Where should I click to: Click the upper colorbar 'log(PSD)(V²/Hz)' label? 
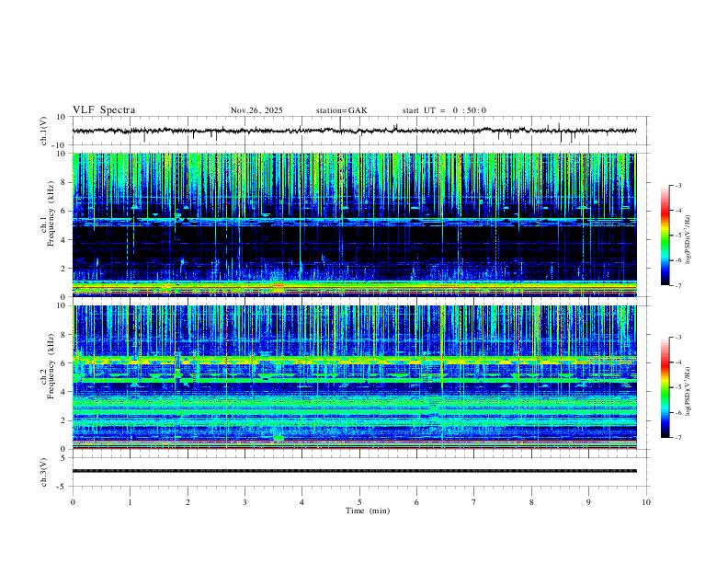click(x=688, y=239)
